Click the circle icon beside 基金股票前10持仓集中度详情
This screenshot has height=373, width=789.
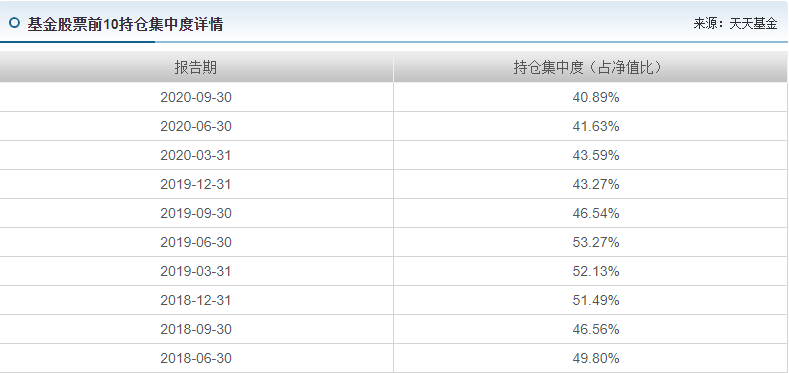(15, 23)
